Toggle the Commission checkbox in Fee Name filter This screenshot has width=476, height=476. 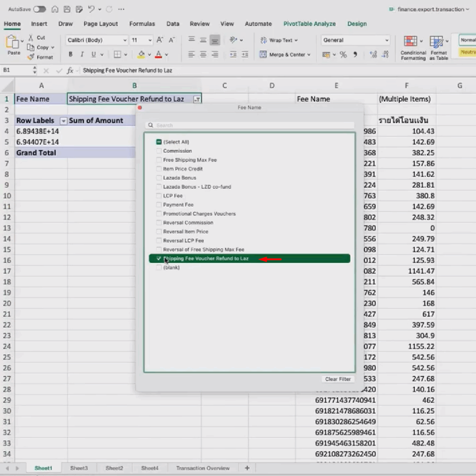[x=159, y=151]
